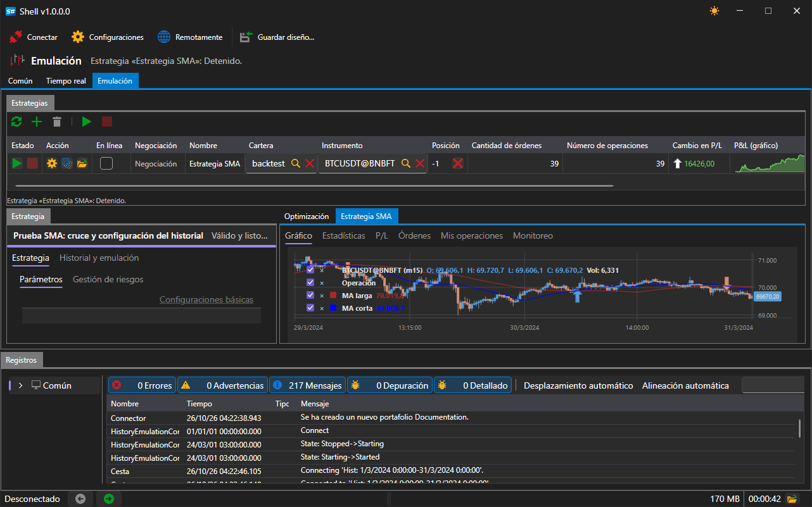Toggle light theme sun icon
The image size is (812, 507).
(x=714, y=11)
